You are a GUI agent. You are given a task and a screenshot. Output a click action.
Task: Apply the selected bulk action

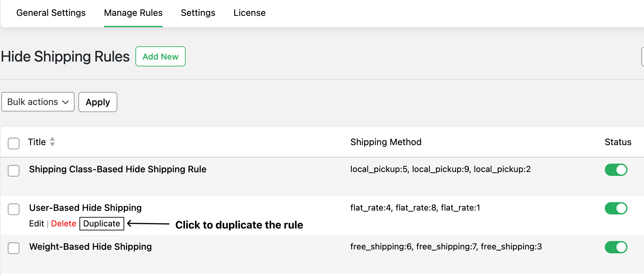point(98,102)
